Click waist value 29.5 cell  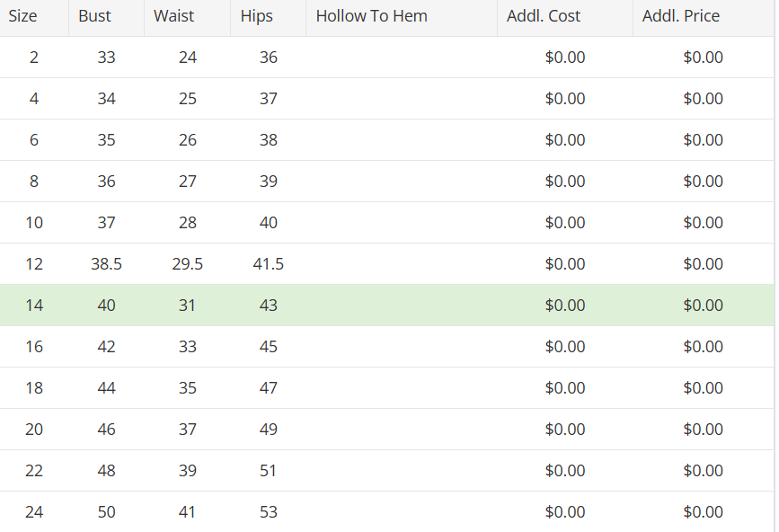pyautogui.click(x=187, y=264)
